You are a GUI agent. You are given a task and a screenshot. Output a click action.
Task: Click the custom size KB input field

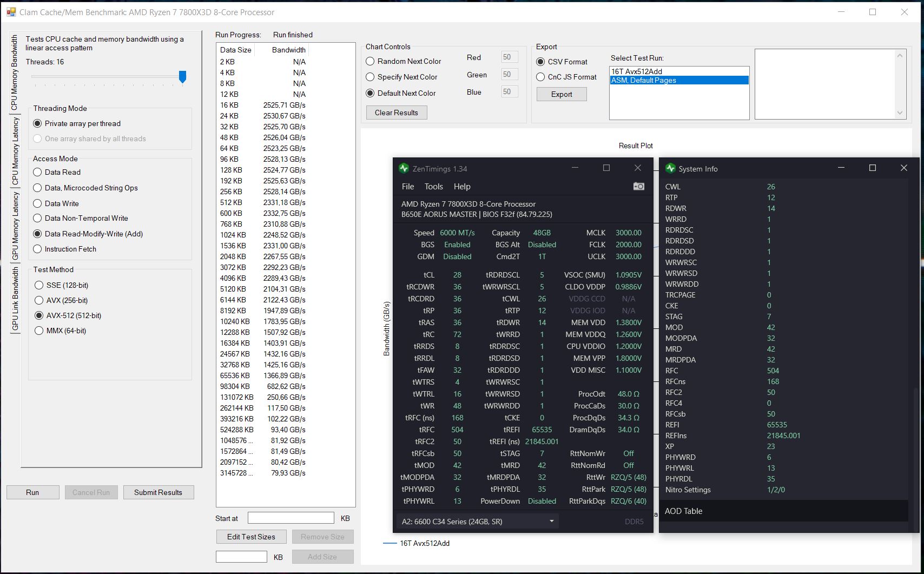click(241, 557)
